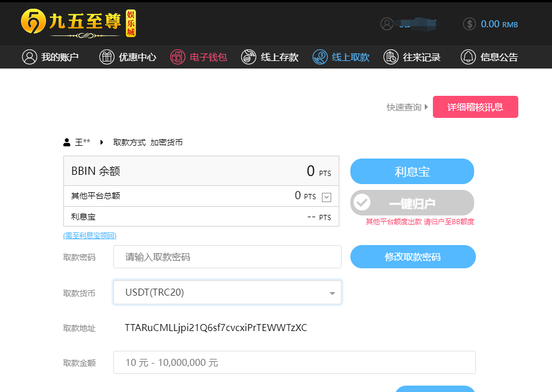Click the 详细稽核讯息 button

tap(475, 107)
